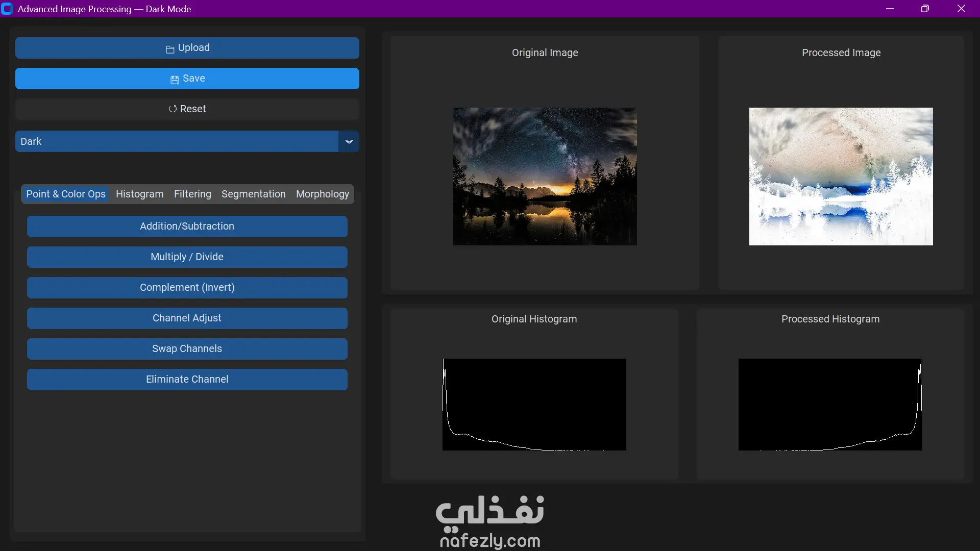Screen dimensions: 980x551
Task: Go to the Morphology tab
Action: (322, 194)
